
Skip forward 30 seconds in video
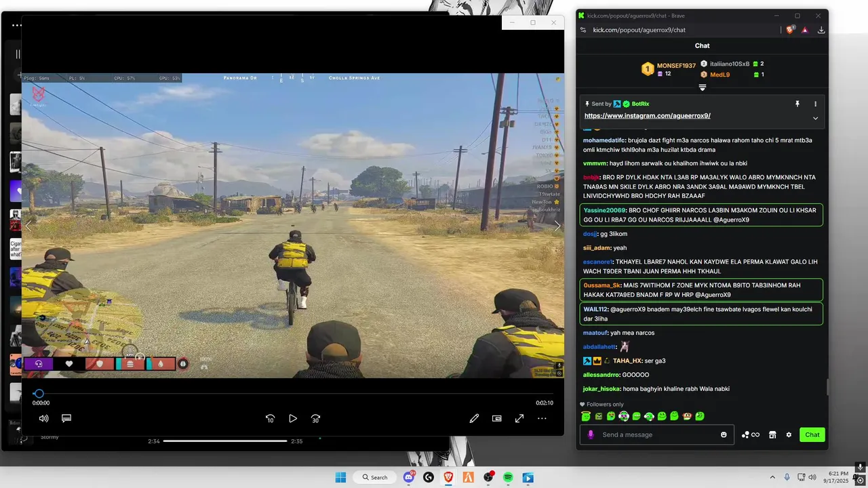(315, 418)
